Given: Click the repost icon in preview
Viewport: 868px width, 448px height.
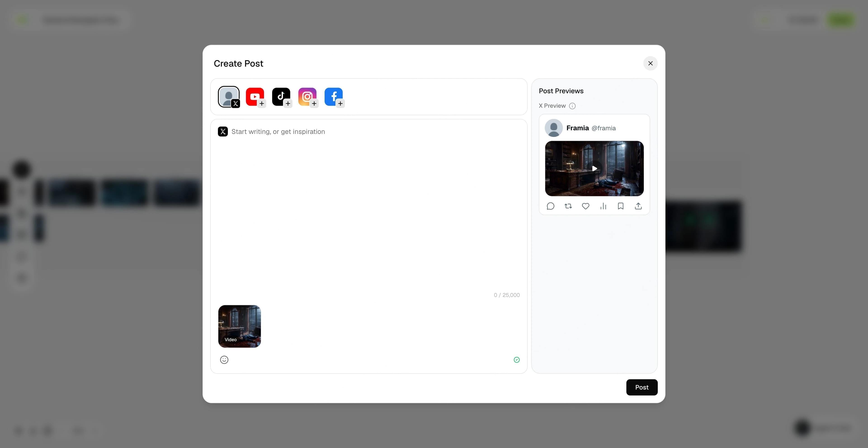Looking at the screenshot, I should [568, 206].
